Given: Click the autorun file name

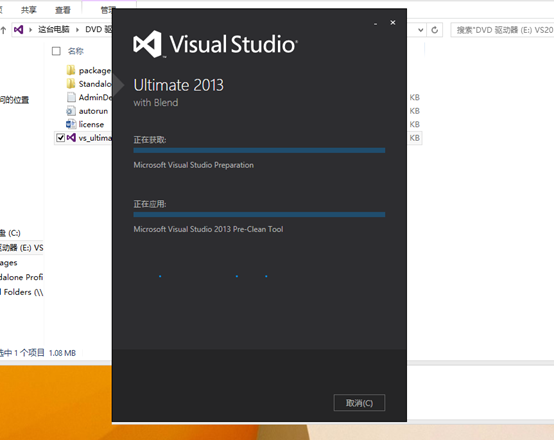Looking at the screenshot, I should pyautogui.click(x=93, y=111).
